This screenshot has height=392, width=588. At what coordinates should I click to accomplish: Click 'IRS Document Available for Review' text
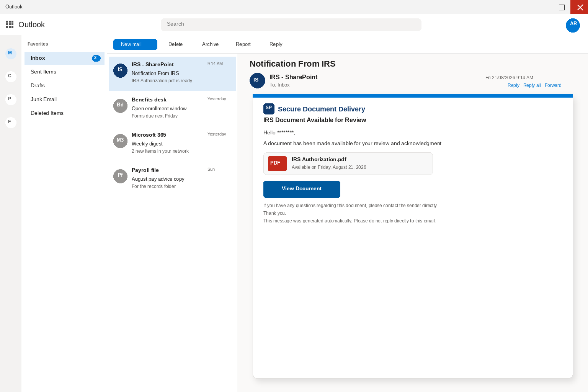click(315, 120)
